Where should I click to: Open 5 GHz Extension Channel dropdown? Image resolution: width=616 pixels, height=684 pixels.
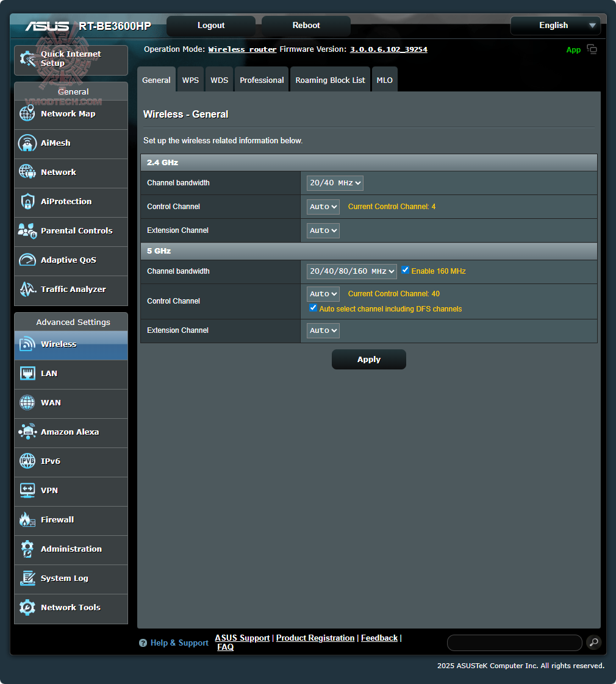pos(323,330)
